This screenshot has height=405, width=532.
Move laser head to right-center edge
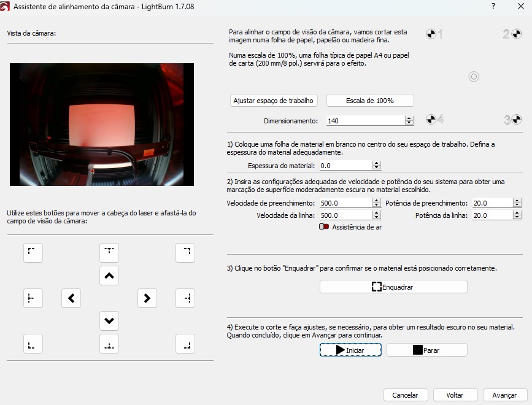pyautogui.click(x=185, y=298)
